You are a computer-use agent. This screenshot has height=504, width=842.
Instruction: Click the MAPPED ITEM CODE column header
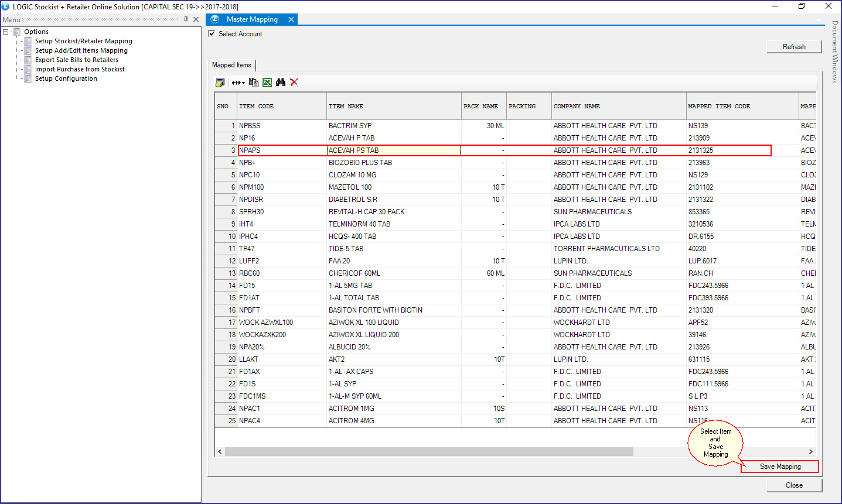742,107
